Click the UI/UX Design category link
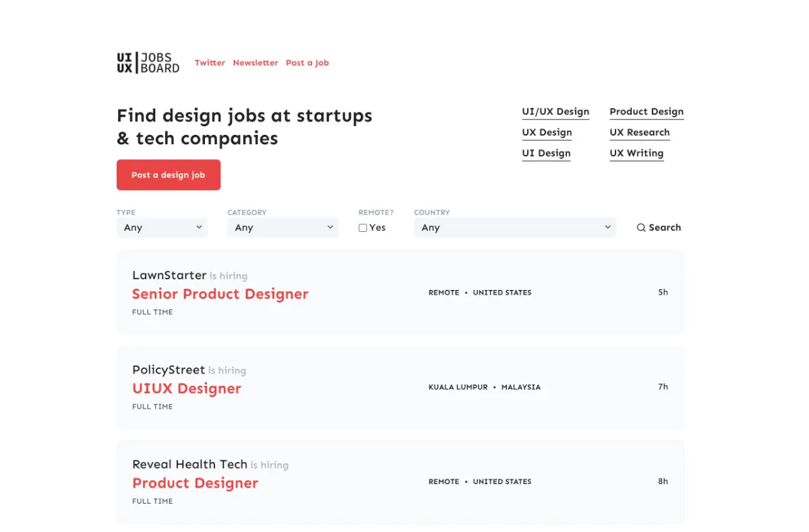809x532 pixels. tap(556, 111)
